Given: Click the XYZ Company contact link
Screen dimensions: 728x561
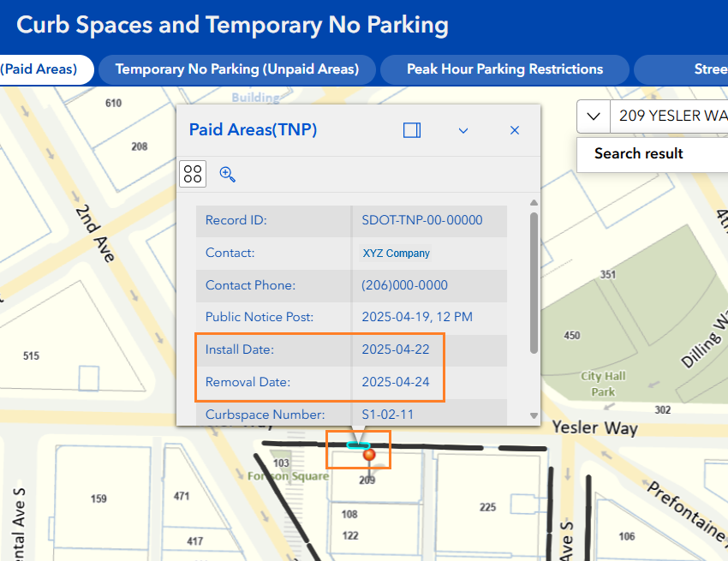Looking at the screenshot, I should tap(397, 254).
